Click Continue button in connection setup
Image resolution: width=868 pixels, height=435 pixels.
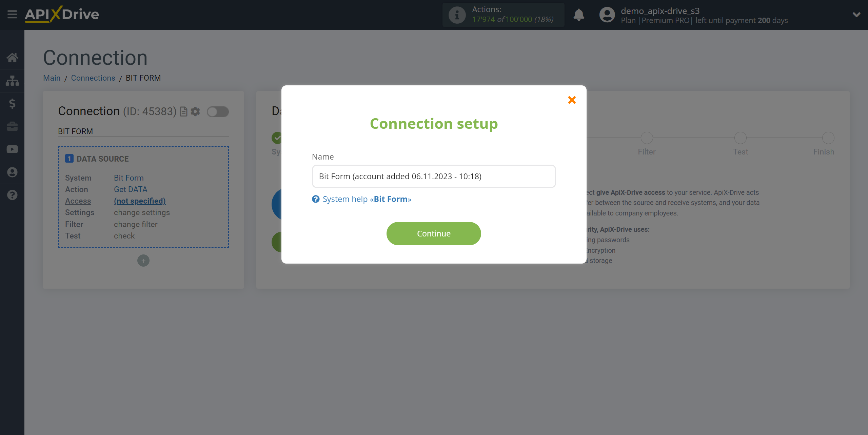(433, 233)
